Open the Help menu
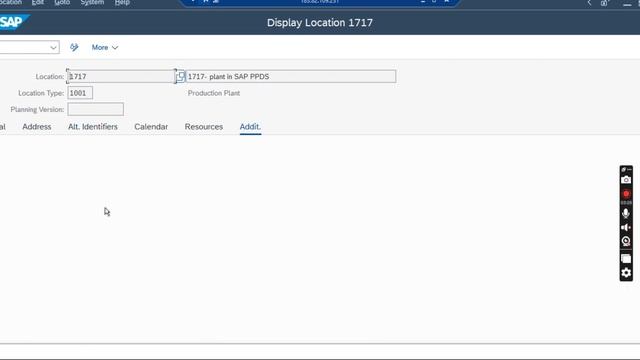This screenshot has width=640, height=360. point(122,2)
